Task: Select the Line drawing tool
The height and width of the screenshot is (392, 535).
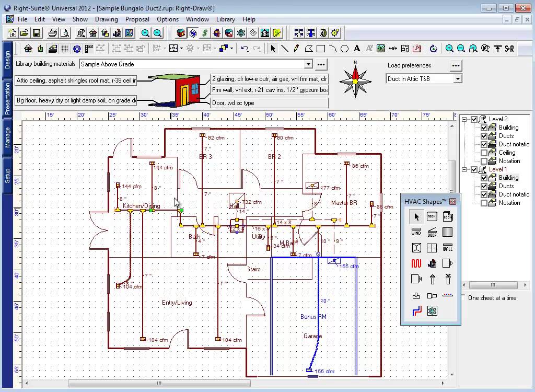Action: 284,49
